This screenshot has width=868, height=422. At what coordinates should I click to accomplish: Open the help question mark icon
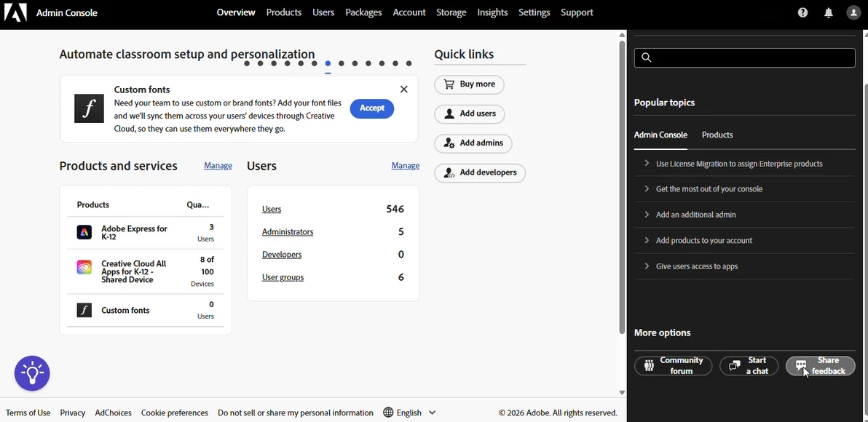802,12
